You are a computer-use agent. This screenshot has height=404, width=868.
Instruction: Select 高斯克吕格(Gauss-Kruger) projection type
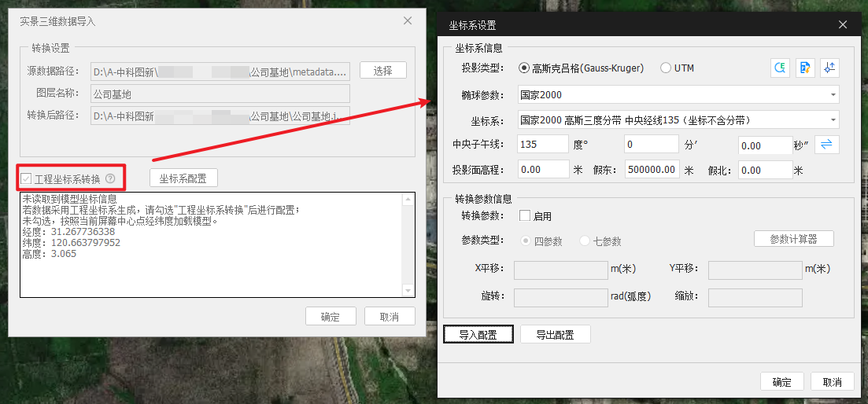coord(525,68)
